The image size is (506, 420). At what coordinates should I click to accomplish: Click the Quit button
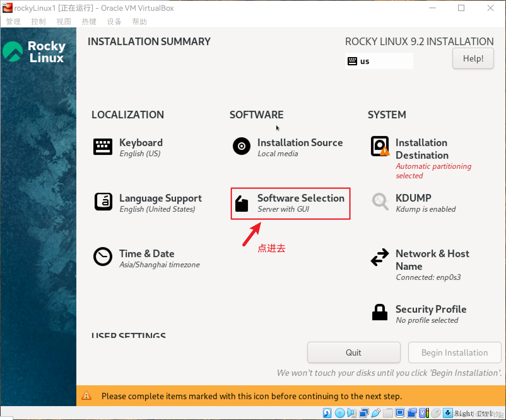(354, 352)
